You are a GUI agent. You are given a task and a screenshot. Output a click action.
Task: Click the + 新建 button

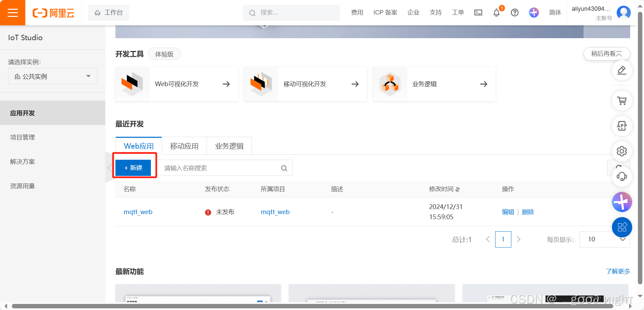pyautogui.click(x=133, y=168)
